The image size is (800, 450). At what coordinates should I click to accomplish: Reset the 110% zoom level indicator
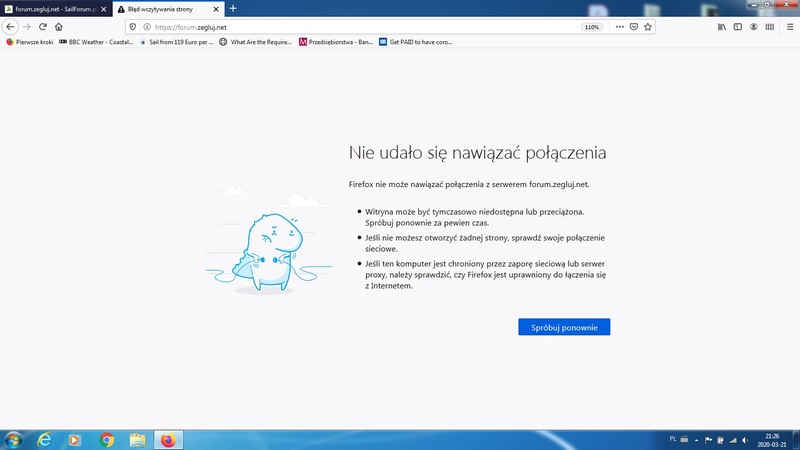point(592,26)
